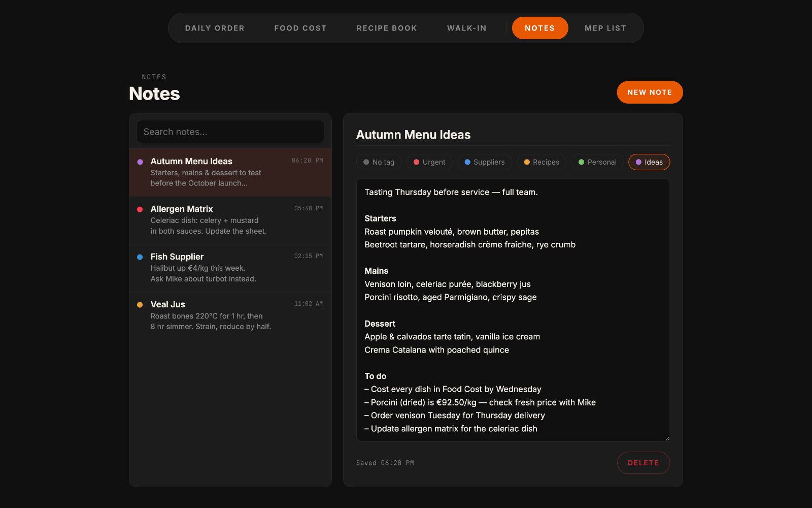The image size is (812, 508).
Task: Click the resize grip of the note text area
Action: coord(667,438)
